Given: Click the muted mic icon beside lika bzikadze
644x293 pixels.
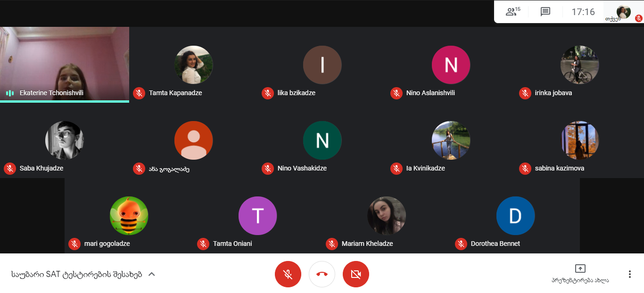Looking at the screenshot, I should pyautogui.click(x=268, y=93).
